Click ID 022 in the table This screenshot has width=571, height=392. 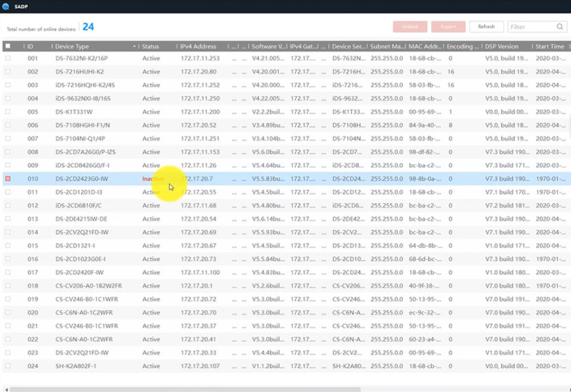(33, 339)
